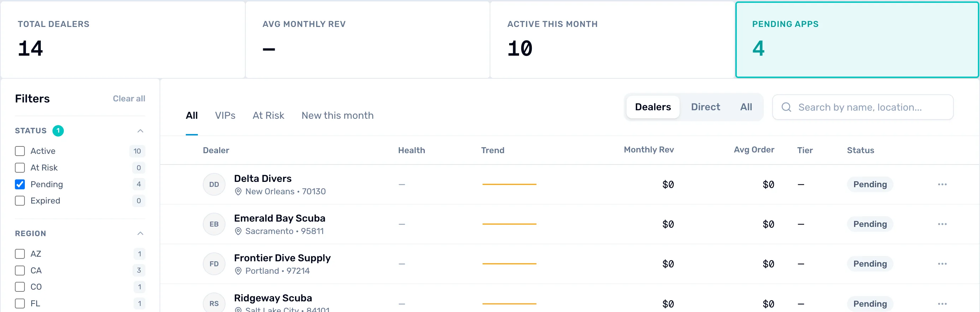Check the CA region filter

20,271
